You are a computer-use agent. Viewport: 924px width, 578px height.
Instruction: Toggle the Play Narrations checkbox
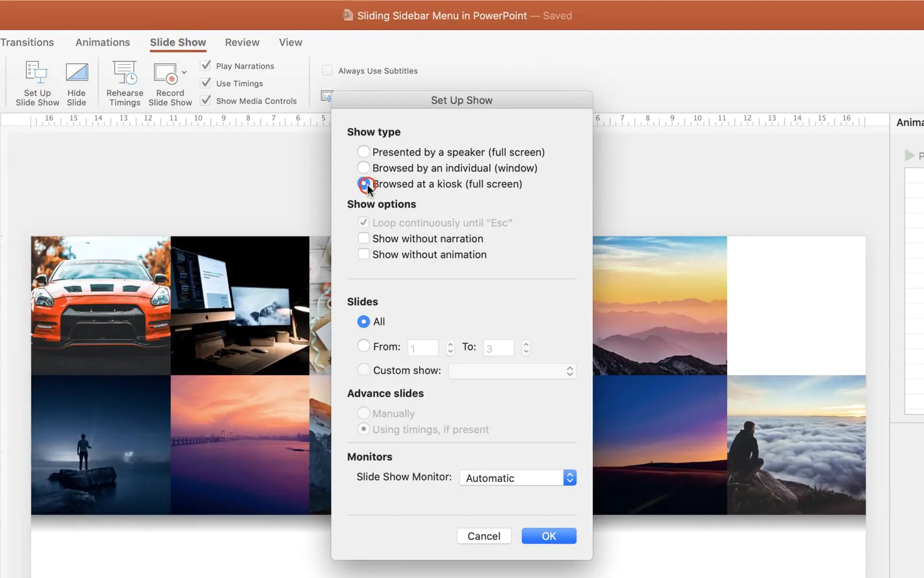click(x=205, y=66)
